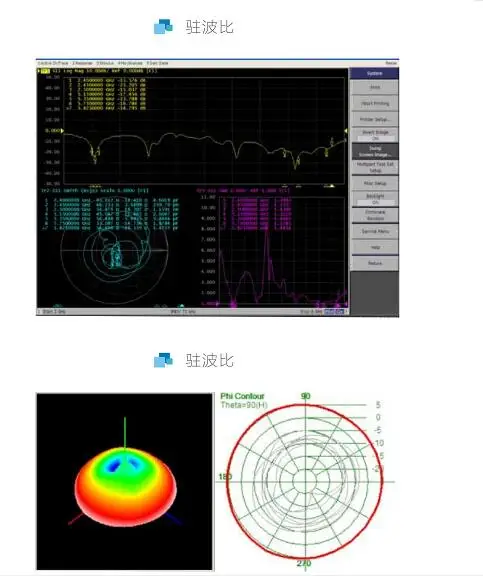This screenshot has width=483, height=576.
Task: Click the blue icon beside second 驻波比 heading
Action: pyautogui.click(x=163, y=360)
